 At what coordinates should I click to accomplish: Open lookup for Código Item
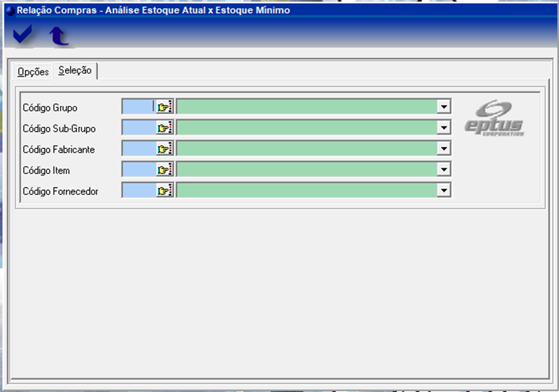pyautogui.click(x=164, y=170)
